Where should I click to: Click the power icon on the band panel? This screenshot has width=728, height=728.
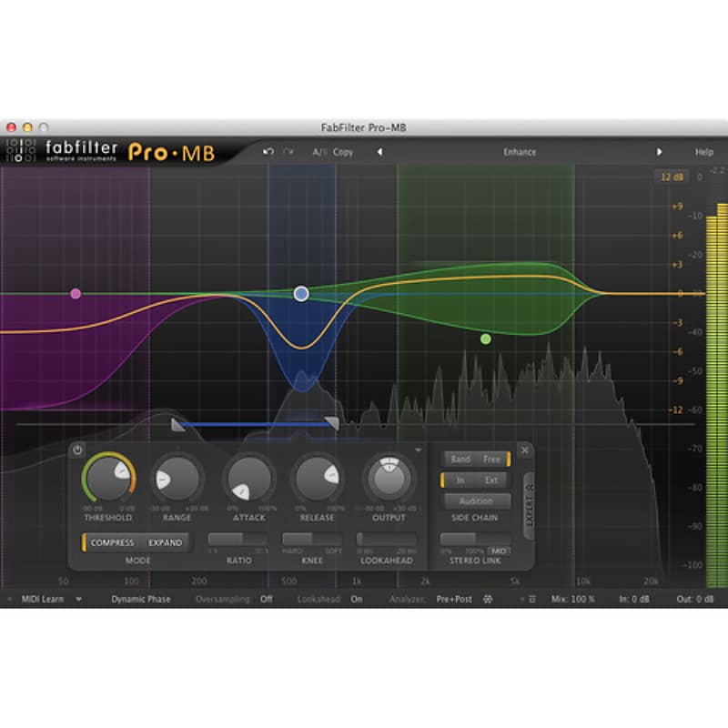(x=78, y=449)
